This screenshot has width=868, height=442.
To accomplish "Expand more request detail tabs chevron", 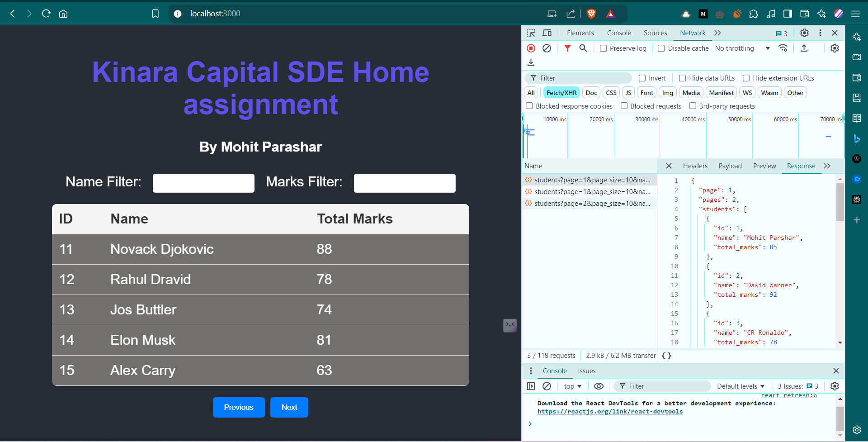I will click(827, 166).
